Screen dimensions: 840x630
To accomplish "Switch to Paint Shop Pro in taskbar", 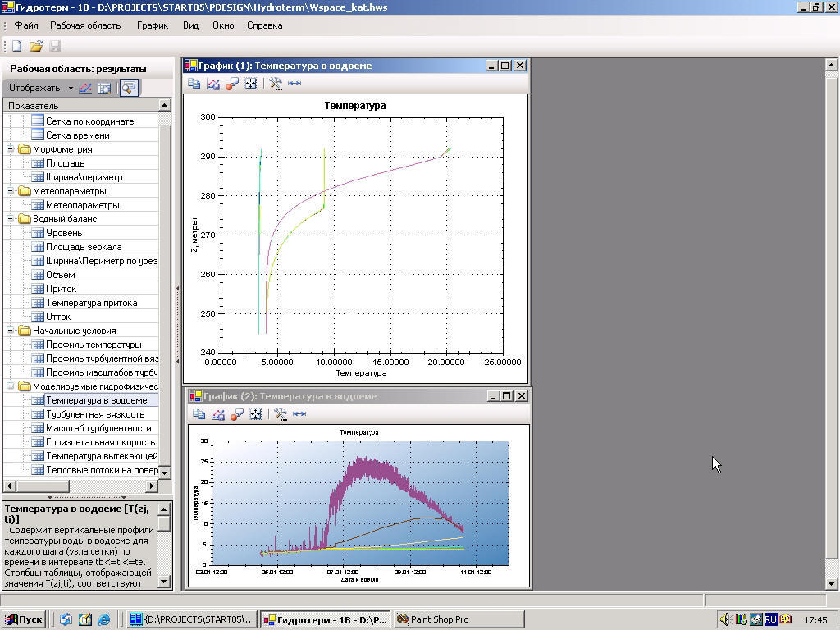I will coord(440,619).
